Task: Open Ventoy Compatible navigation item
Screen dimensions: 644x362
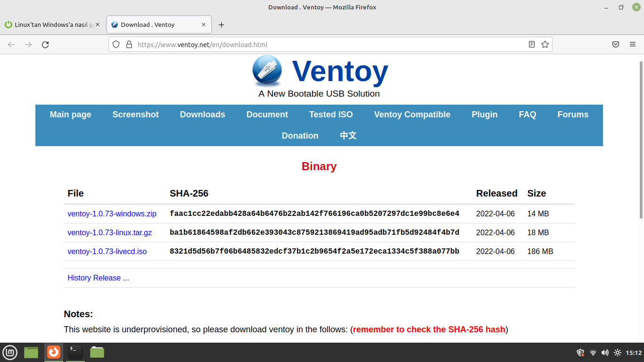Action: coord(412,115)
